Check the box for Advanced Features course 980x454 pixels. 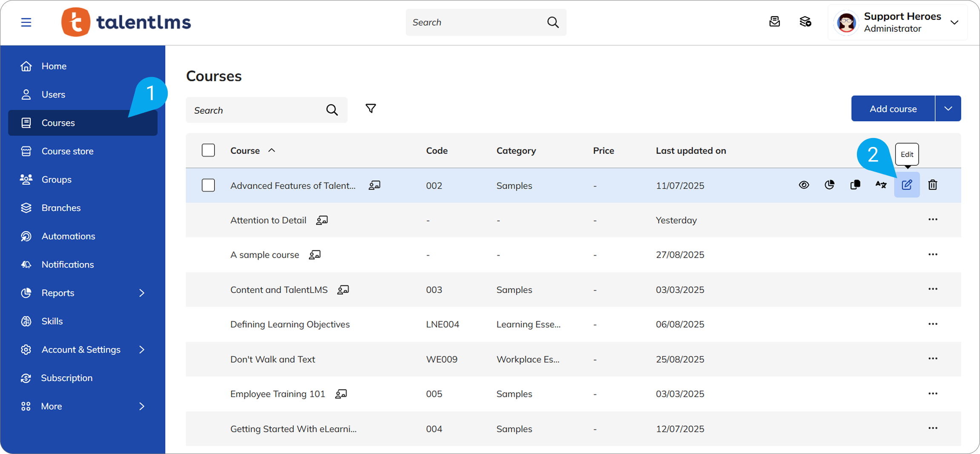pos(208,185)
